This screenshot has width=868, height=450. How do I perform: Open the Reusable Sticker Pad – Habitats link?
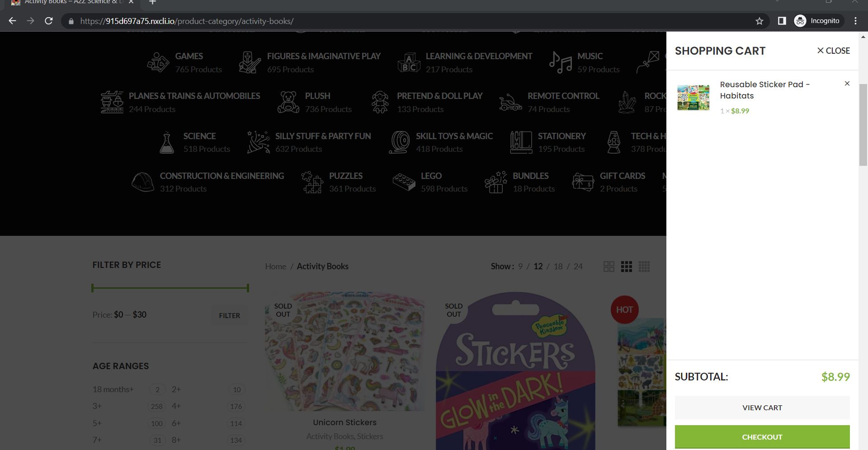765,90
